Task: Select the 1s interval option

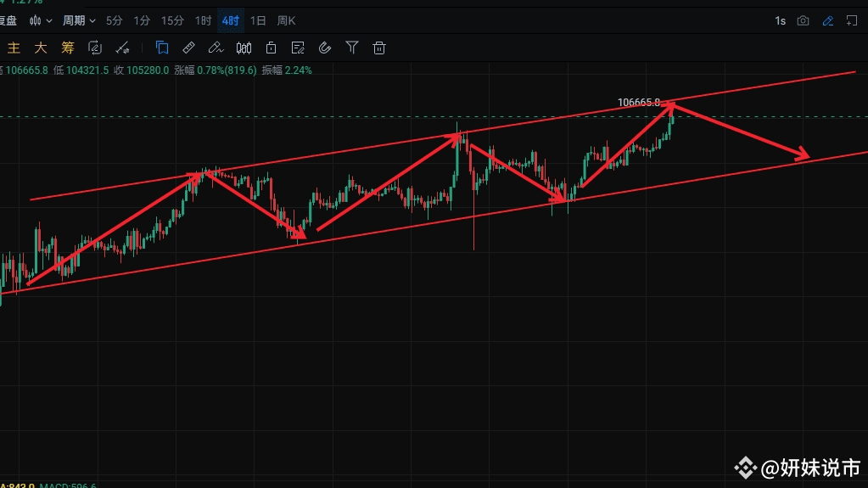Action: coord(780,21)
